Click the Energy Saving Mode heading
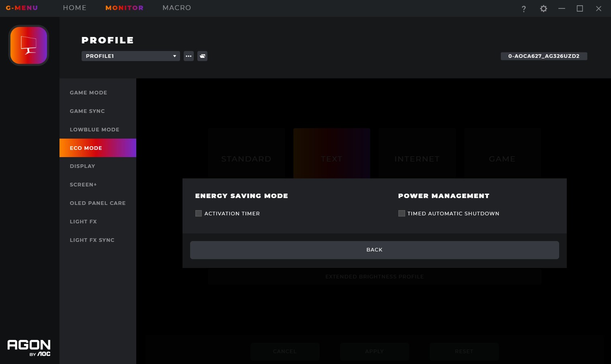Viewport: 611px width, 364px height. 242,196
